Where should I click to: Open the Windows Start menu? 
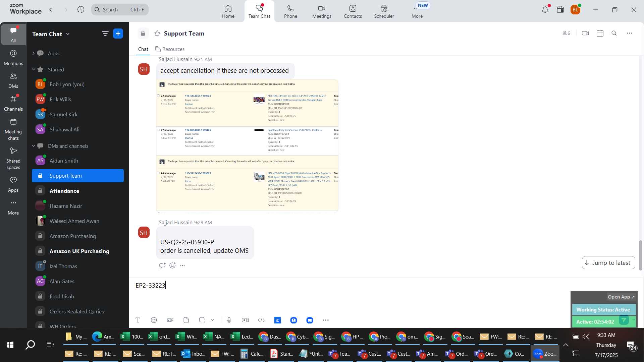(10, 345)
